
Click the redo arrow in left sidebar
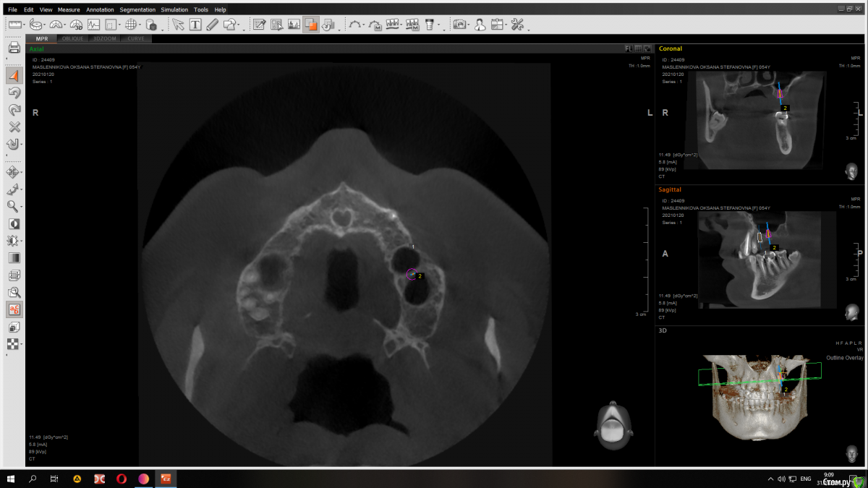pyautogui.click(x=14, y=110)
